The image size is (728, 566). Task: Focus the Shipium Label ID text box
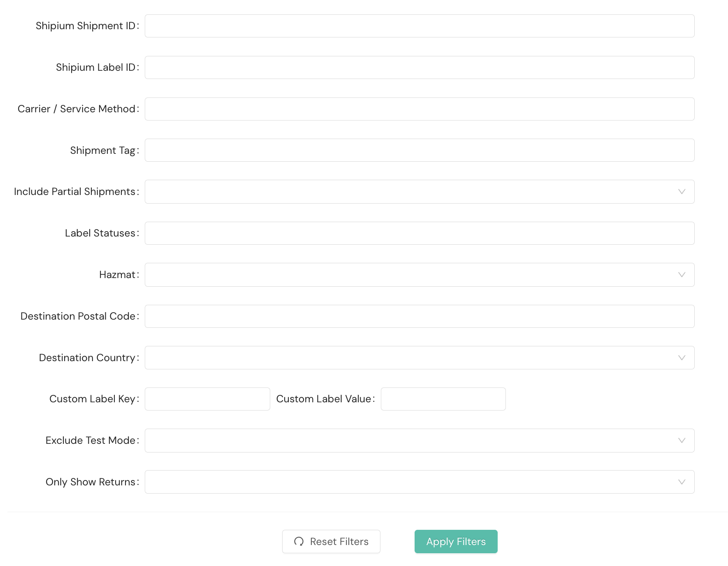[420, 67]
